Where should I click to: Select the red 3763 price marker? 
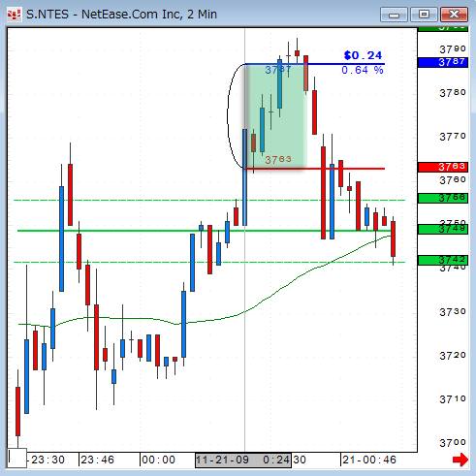[x=443, y=167]
